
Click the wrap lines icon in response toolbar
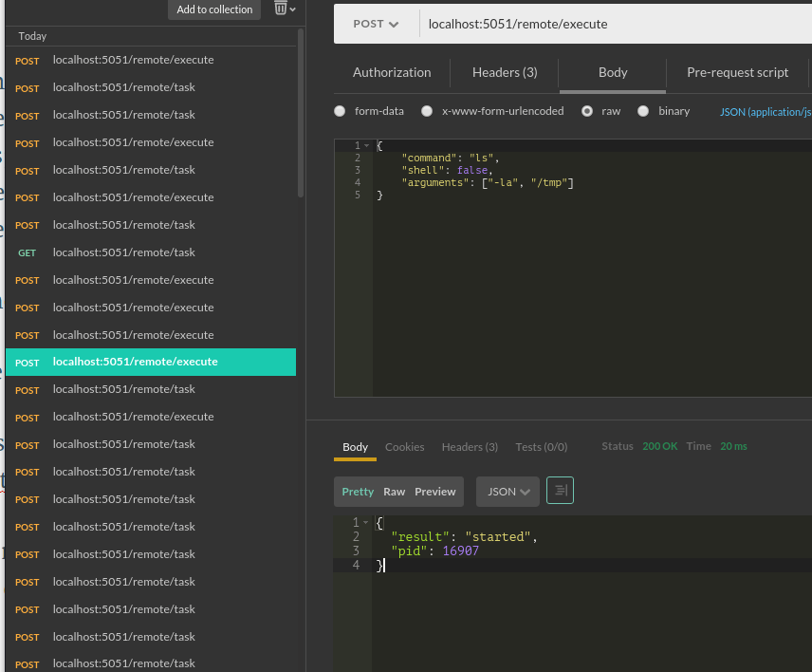point(560,491)
